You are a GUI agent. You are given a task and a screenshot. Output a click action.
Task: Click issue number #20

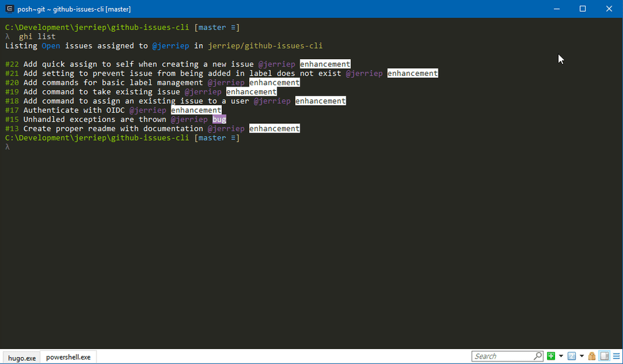(12, 83)
